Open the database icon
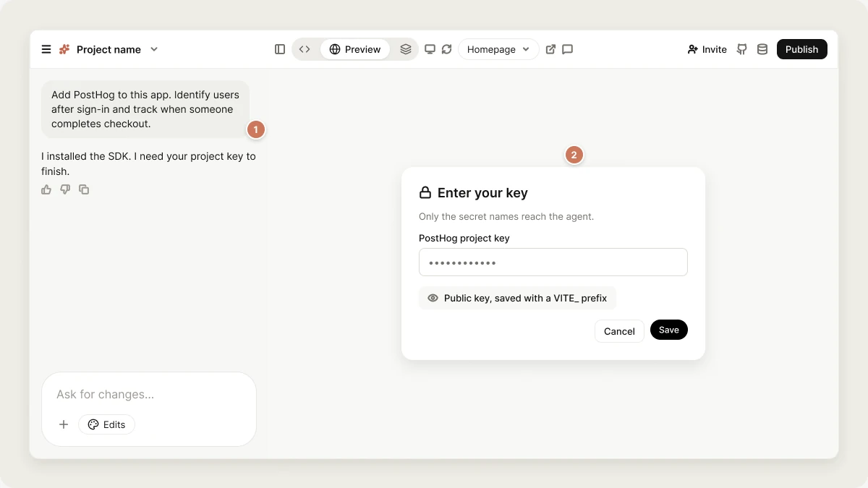Viewport: 868px width, 488px height. click(x=762, y=49)
